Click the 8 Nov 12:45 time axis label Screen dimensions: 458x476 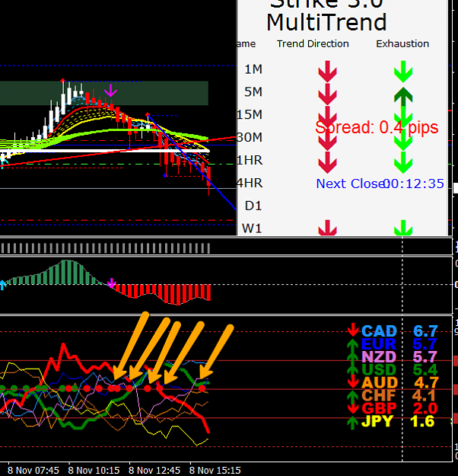click(154, 471)
